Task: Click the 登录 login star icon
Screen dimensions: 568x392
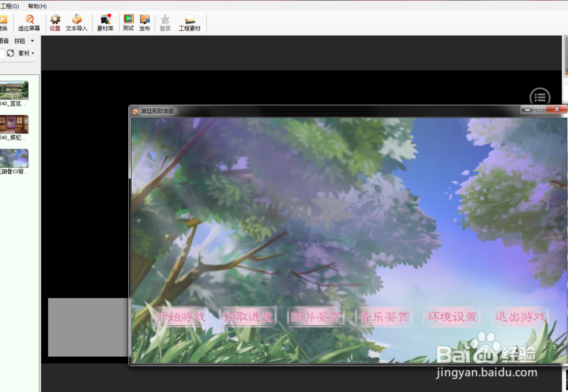Action: [x=165, y=23]
